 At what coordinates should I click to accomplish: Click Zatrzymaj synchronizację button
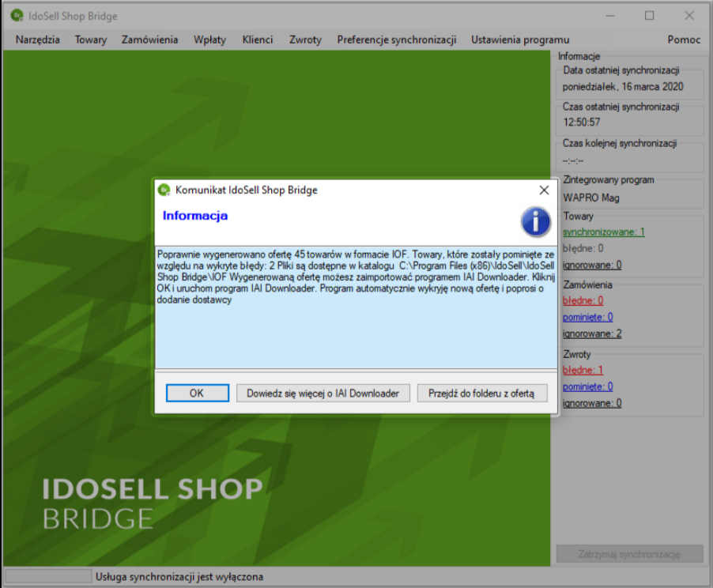pyautogui.click(x=630, y=554)
